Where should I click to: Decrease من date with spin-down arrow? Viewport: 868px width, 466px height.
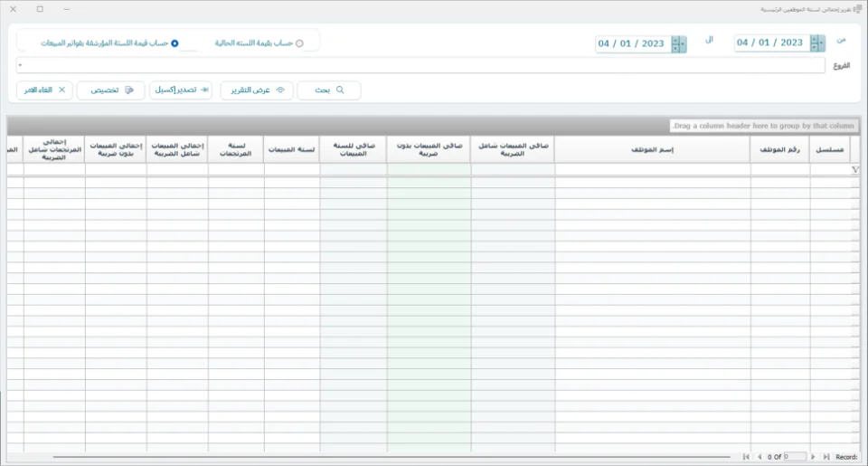(815, 48)
